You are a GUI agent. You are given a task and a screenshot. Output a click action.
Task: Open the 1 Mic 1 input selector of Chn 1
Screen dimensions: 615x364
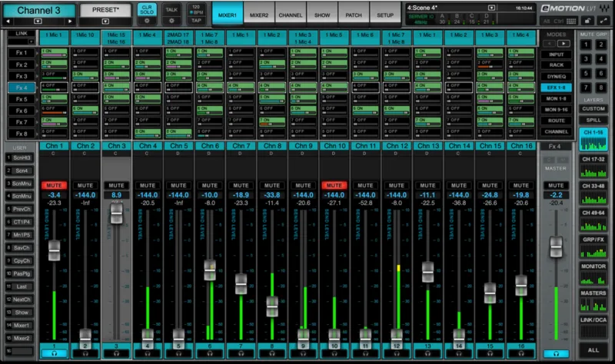(54, 38)
